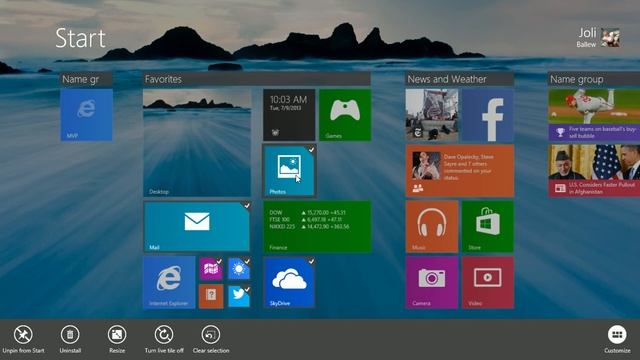Select the MVP Internet Explorer tile
Image resolution: width=640 pixels, height=360 pixels.
point(87,115)
